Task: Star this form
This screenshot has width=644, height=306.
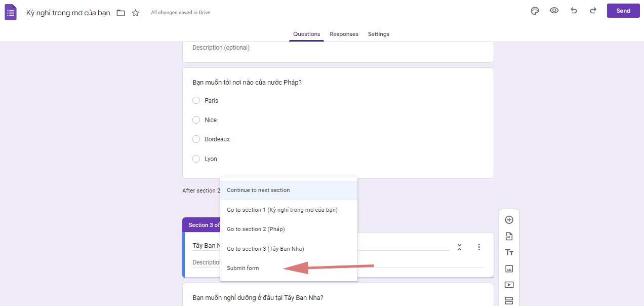Action: point(136,13)
